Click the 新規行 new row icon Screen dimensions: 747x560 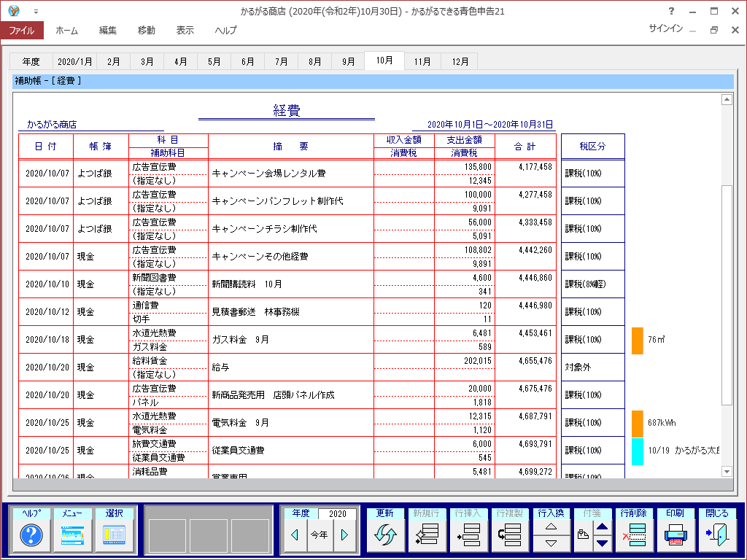(x=427, y=534)
